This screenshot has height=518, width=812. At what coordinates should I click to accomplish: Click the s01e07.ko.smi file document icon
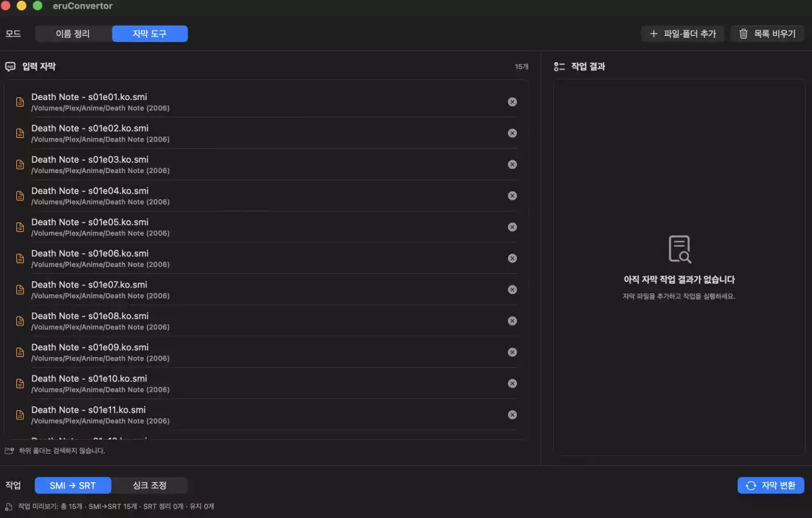(20, 289)
